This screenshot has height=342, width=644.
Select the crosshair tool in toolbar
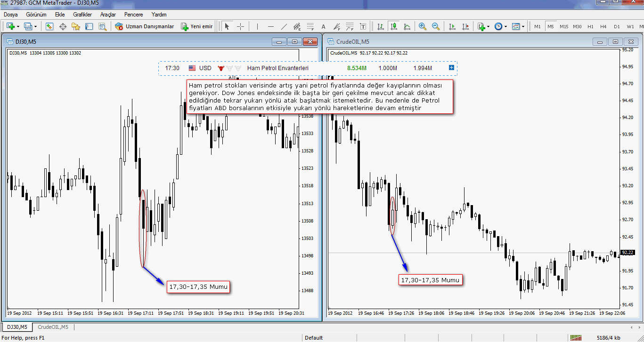(240, 26)
